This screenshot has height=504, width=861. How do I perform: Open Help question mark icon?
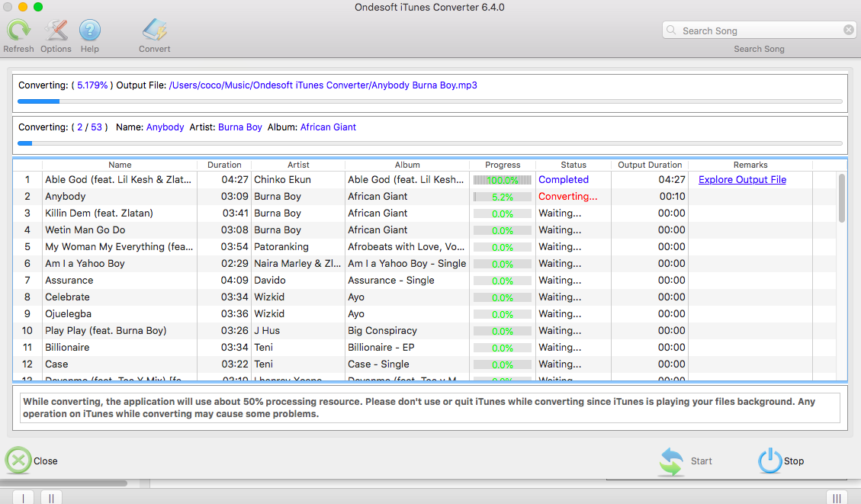click(x=89, y=30)
